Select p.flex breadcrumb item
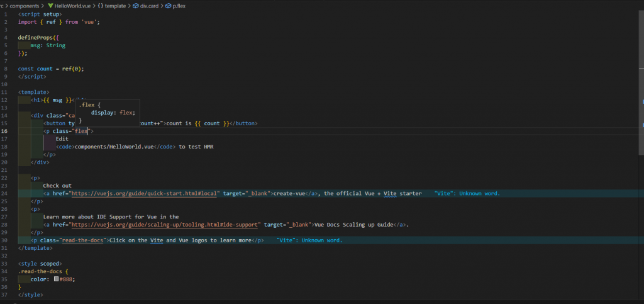Viewport: 644px width, 304px height. click(179, 6)
